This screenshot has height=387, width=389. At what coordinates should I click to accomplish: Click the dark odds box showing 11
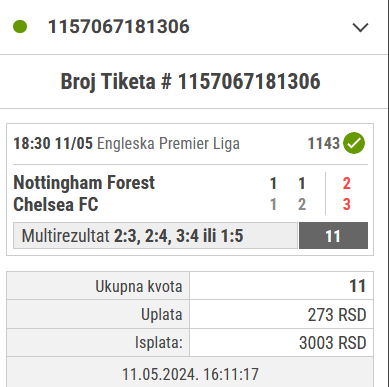[333, 236]
